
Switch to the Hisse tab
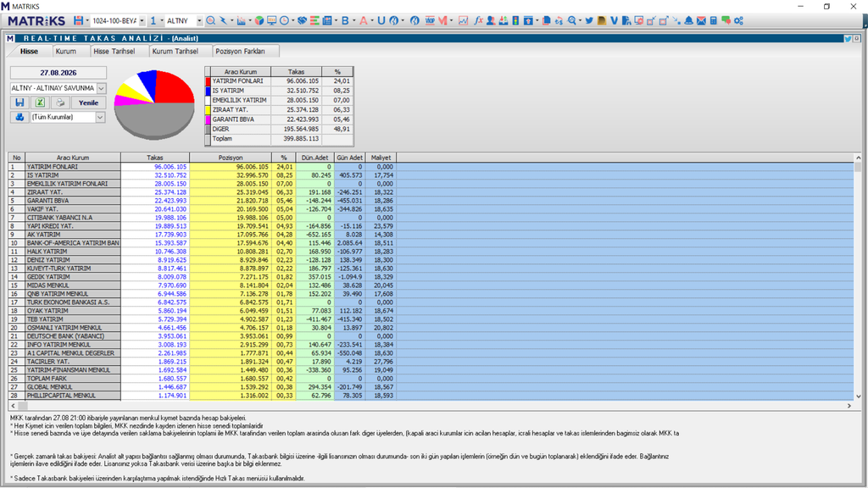pyautogui.click(x=30, y=51)
